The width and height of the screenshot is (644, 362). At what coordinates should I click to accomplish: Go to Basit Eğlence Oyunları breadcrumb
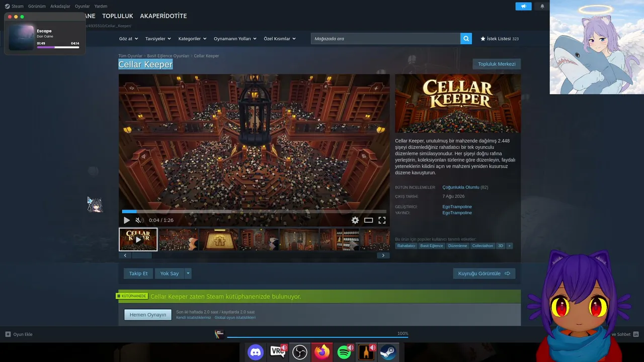click(168, 56)
